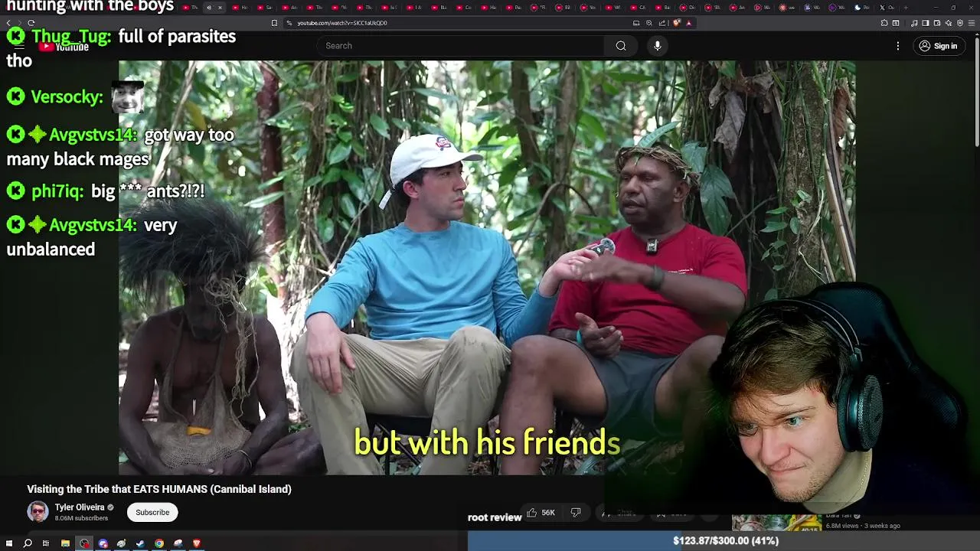Switch to the X (Twitter) tab
This screenshot has height=551, width=980.
[886, 8]
